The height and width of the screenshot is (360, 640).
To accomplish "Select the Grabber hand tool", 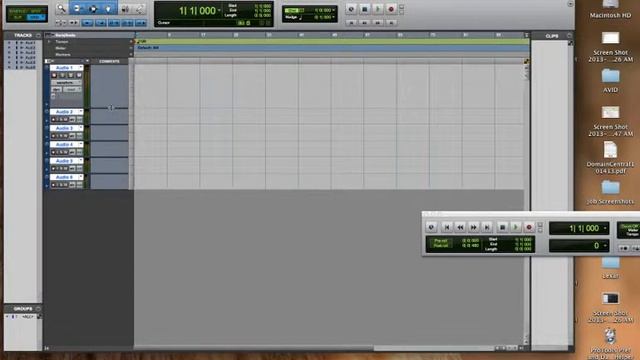I will click(x=108, y=9).
